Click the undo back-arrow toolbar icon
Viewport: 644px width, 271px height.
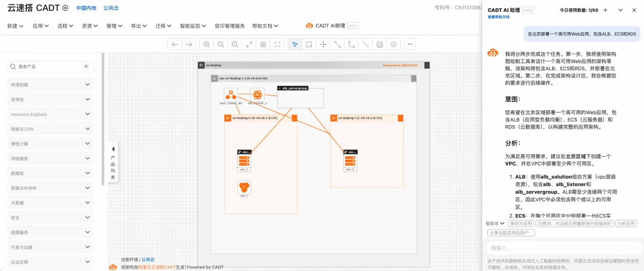(175, 44)
